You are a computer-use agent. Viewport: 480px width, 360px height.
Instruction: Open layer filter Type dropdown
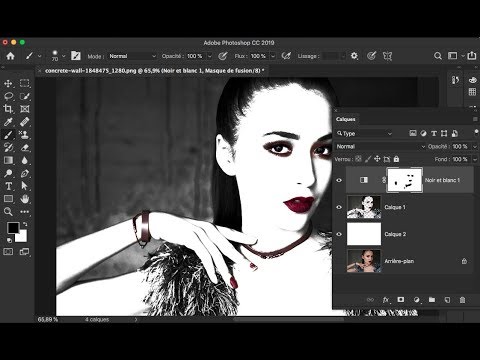pos(364,134)
